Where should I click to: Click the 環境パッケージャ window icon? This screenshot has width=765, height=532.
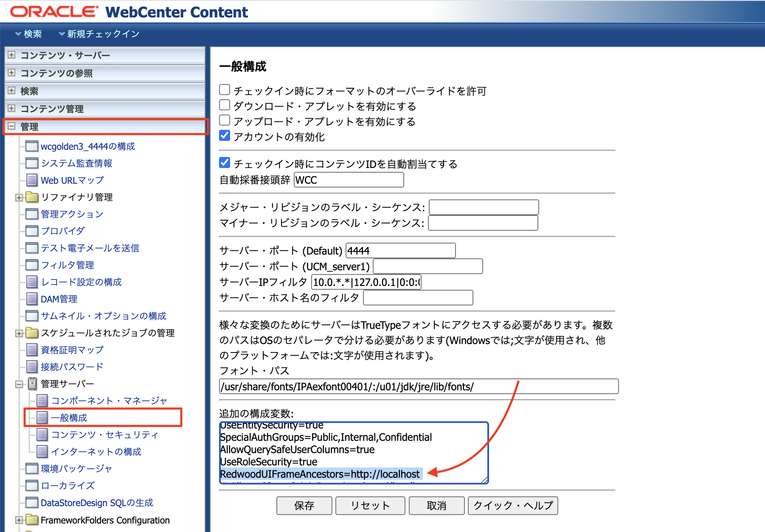click(x=32, y=469)
